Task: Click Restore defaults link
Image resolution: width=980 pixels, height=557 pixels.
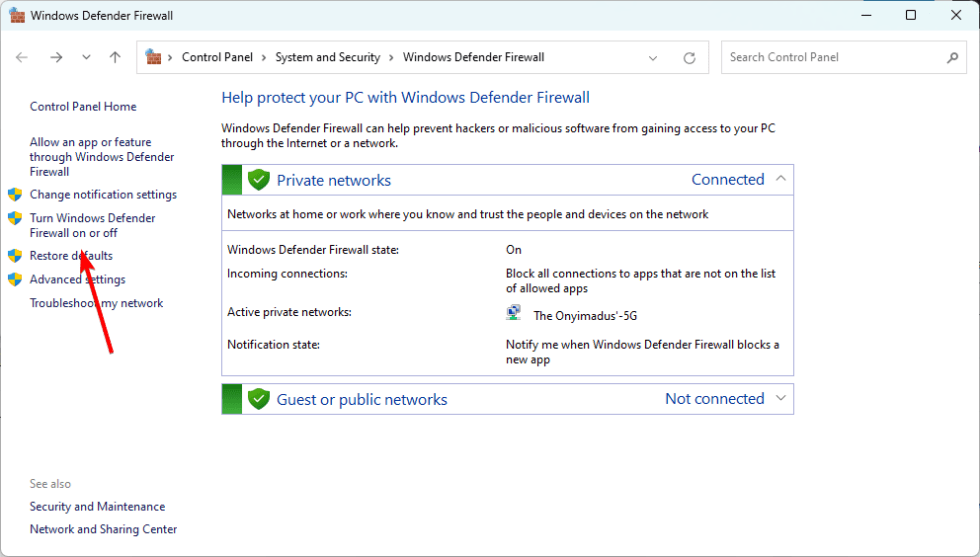Action: 71,256
